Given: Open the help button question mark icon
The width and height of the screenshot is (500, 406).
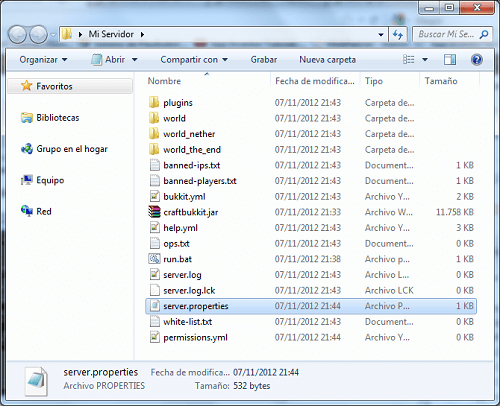Looking at the screenshot, I should (477, 60).
